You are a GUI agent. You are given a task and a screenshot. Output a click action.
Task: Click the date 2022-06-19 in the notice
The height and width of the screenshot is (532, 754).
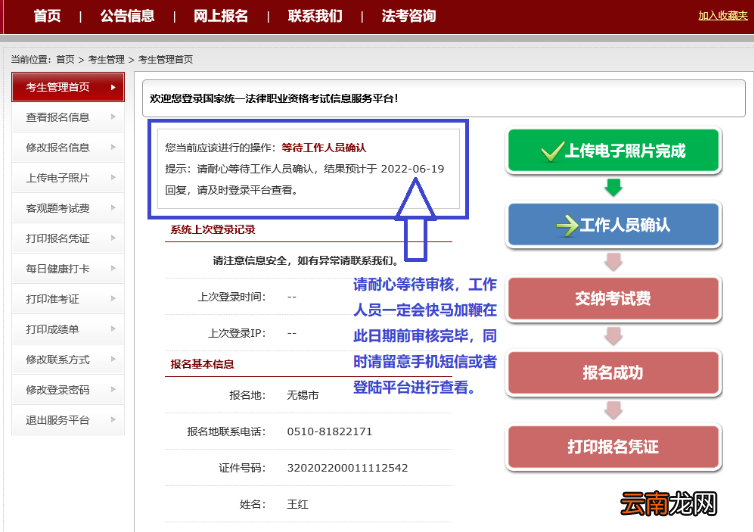point(413,169)
